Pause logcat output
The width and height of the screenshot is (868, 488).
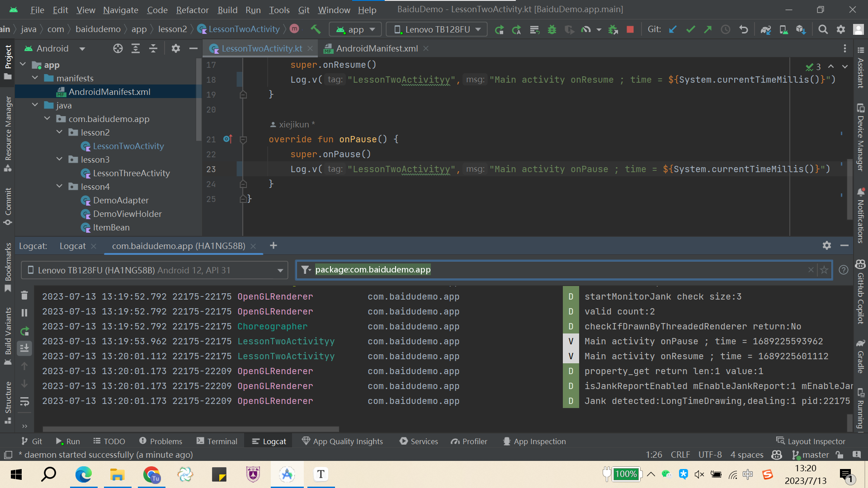(24, 313)
